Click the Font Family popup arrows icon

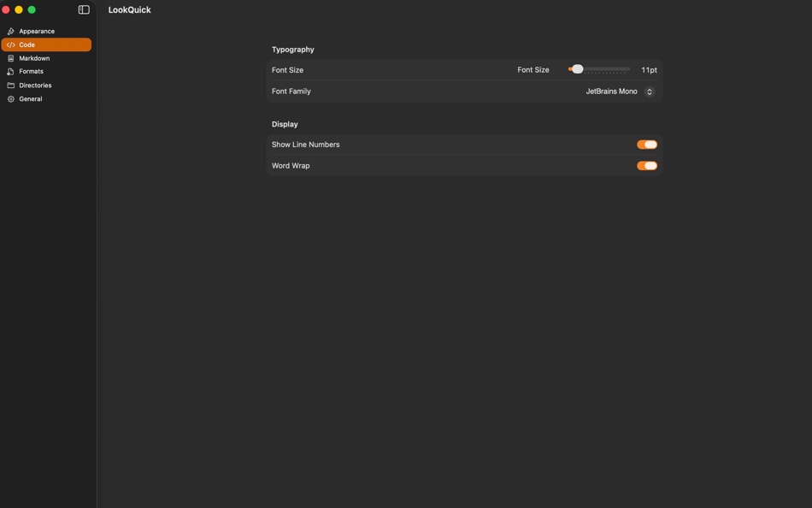click(x=648, y=91)
